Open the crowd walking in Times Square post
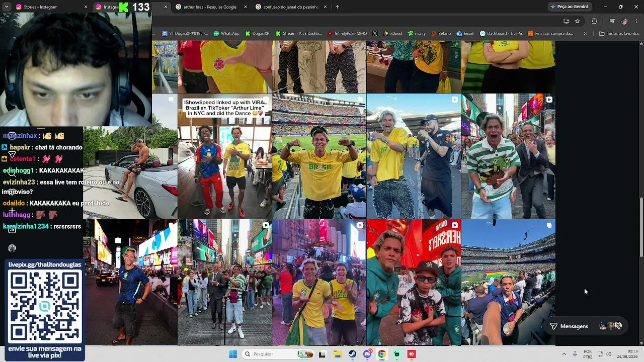The image size is (644, 362). [224, 283]
